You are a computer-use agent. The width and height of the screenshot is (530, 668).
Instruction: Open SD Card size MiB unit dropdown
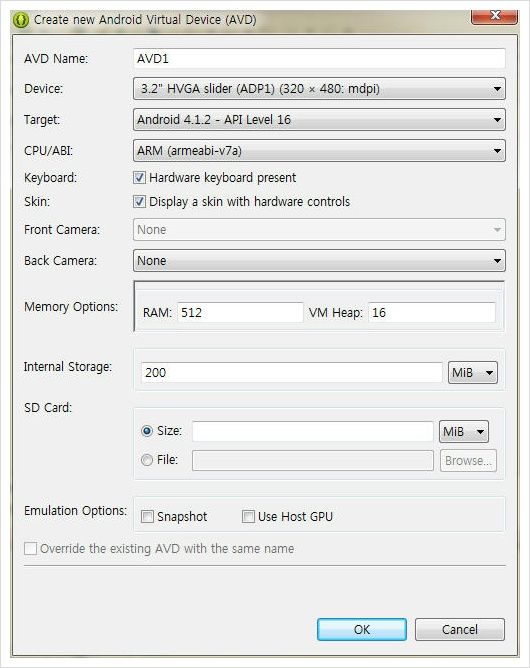(464, 432)
